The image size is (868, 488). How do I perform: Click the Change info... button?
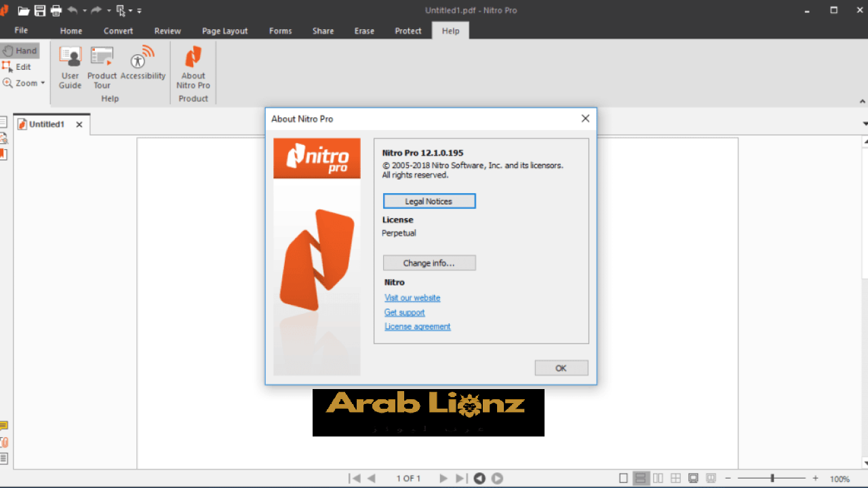click(x=429, y=263)
